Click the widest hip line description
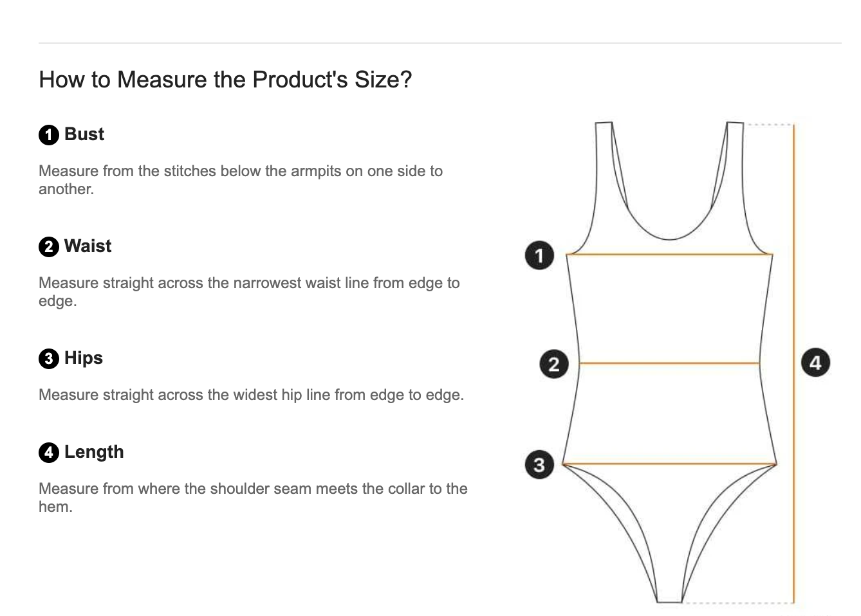This screenshot has height=616, width=861. pyautogui.click(x=251, y=395)
